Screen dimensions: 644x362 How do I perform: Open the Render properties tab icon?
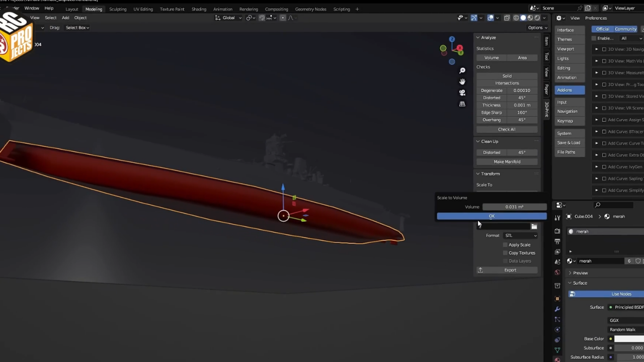(557, 231)
